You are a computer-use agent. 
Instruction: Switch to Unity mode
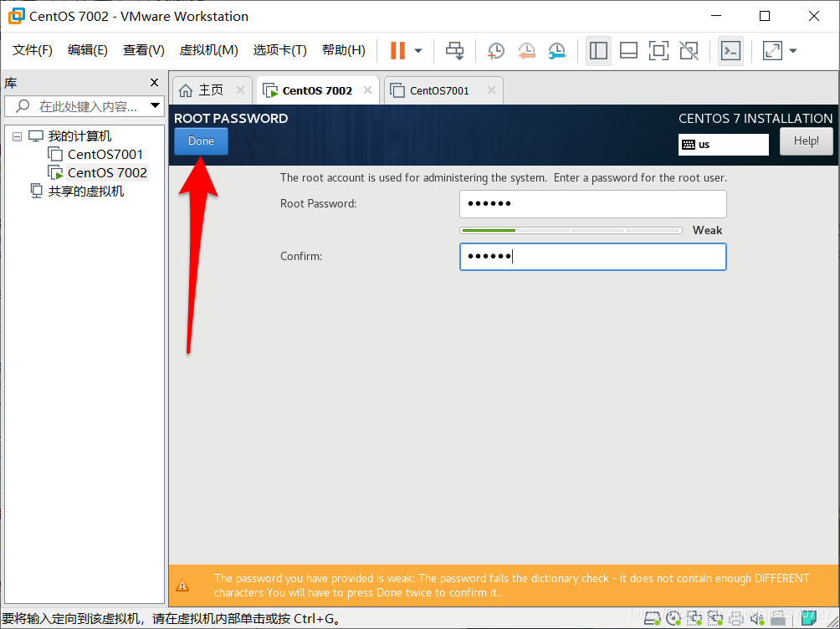tap(689, 51)
